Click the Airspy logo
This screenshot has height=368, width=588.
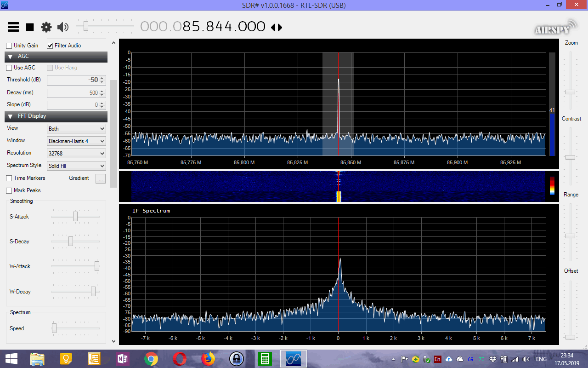click(555, 28)
